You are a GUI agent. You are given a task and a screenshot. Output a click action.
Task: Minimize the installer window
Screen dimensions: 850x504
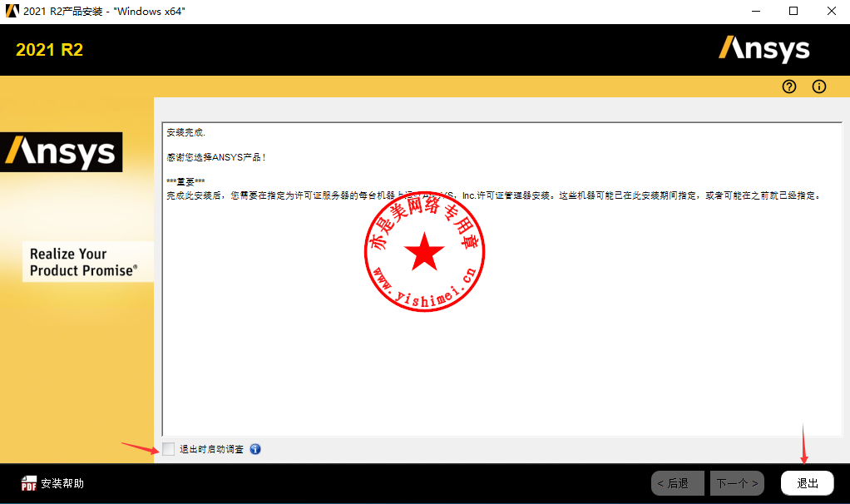[756, 11]
